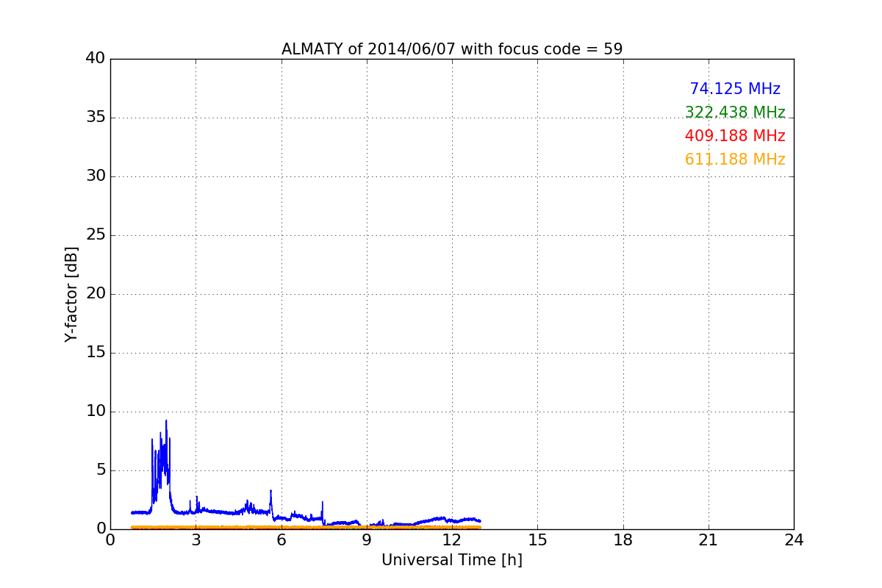Click y-axis tick label 40

click(96, 59)
